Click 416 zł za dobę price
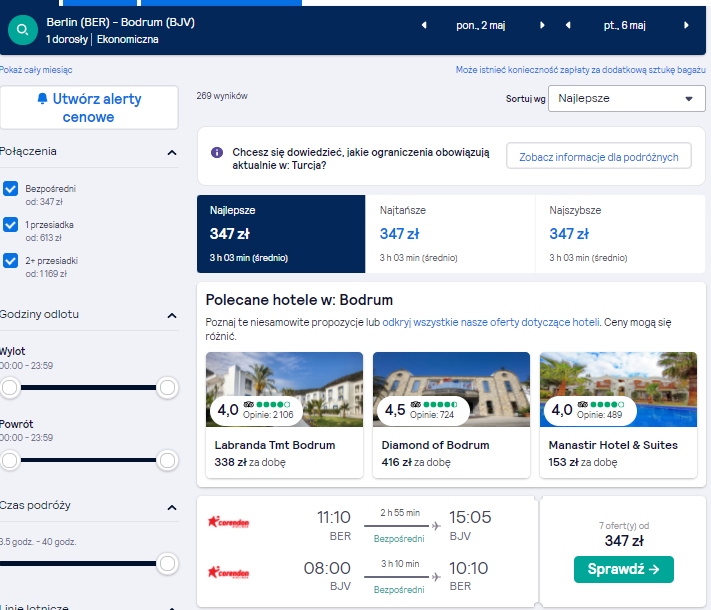The width and height of the screenshot is (711, 610). click(x=416, y=462)
